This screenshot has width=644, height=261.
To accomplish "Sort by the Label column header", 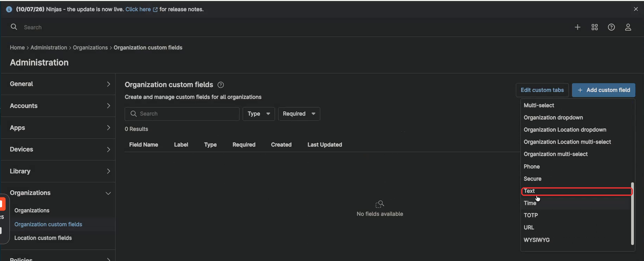I will pyautogui.click(x=181, y=145).
